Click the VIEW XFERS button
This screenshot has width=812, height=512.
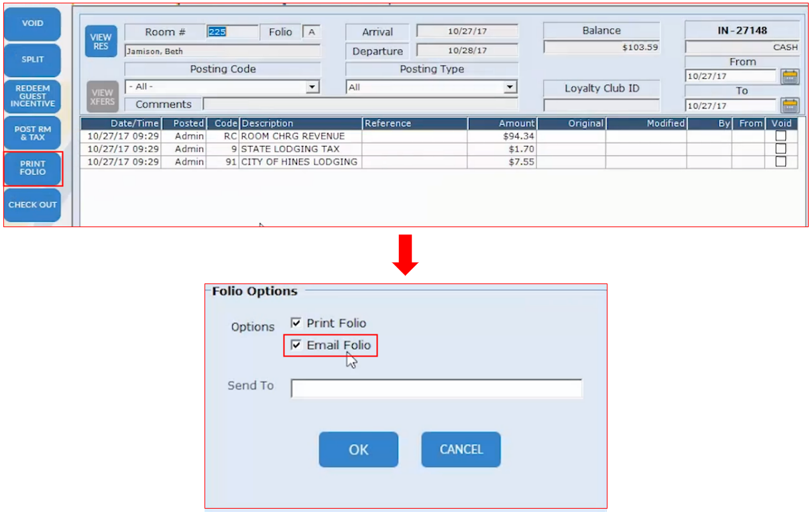[101, 97]
